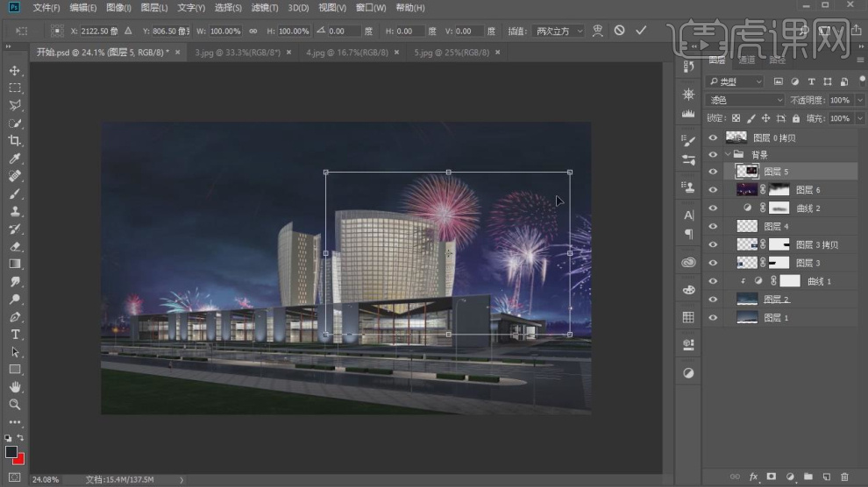868x487 pixels.
Task: Hide the 图层 1 layer
Action: coord(713,317)
